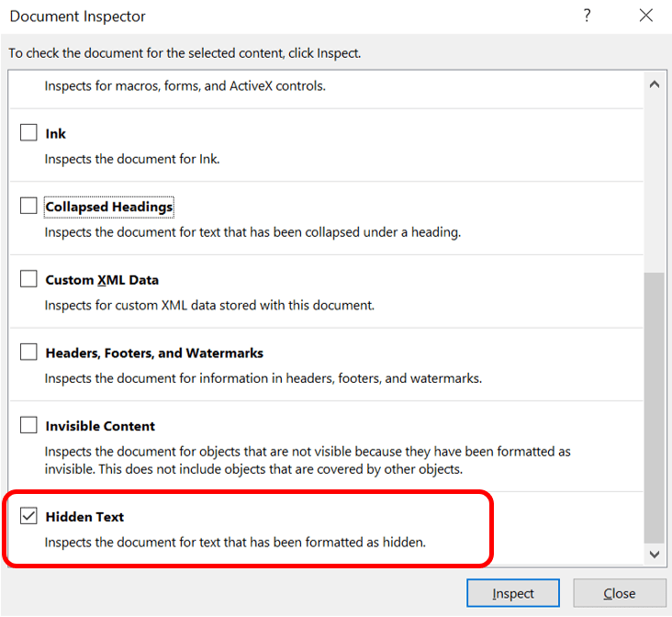This screenshot has height=617, width=672.
Task: Click the Document Inspector title bar
Action: pos(275,17)
